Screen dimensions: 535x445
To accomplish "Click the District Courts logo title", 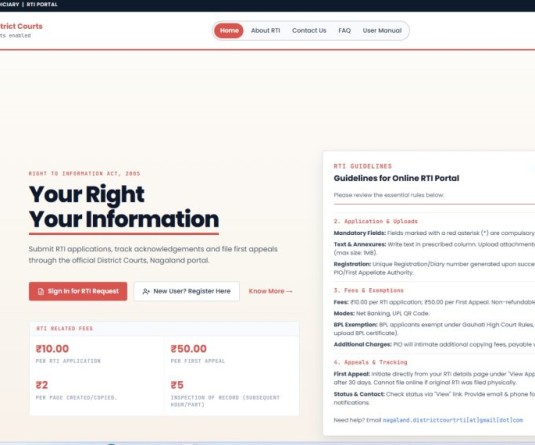I will pyautogui.click(x=21, y=26).
